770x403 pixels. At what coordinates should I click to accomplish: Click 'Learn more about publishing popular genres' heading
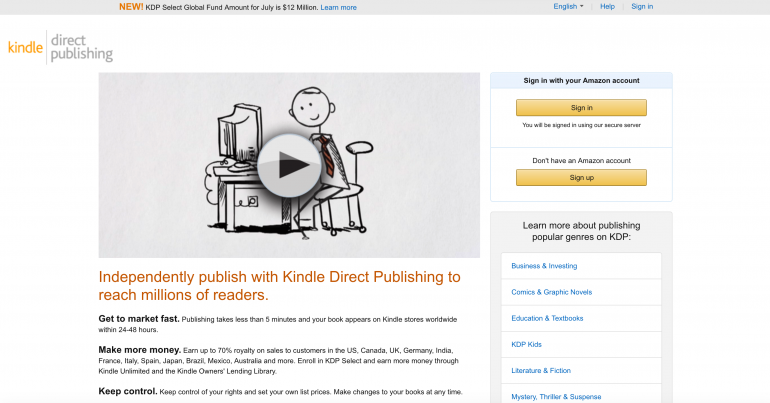click(x=581, y=231)
